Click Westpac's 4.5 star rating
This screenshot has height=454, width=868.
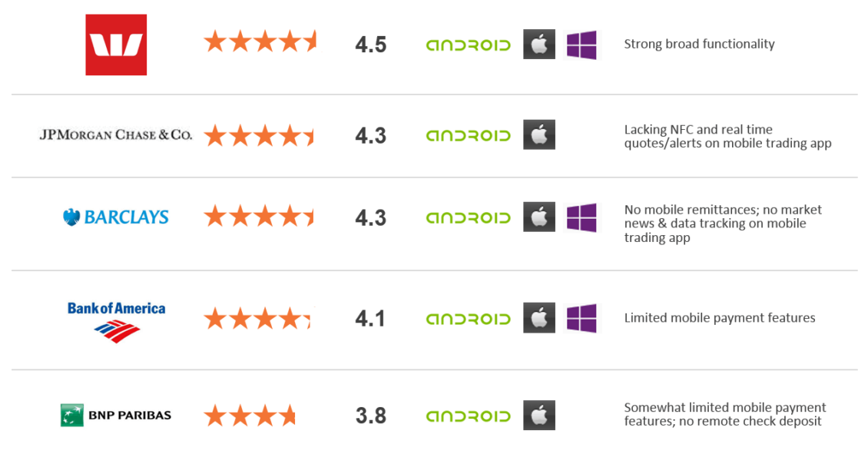tap(260, 41)
